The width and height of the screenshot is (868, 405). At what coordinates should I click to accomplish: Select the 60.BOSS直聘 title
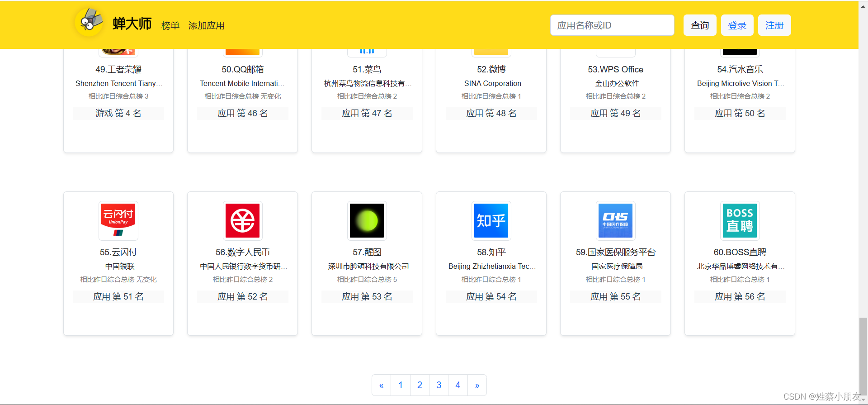pos(740,252)
